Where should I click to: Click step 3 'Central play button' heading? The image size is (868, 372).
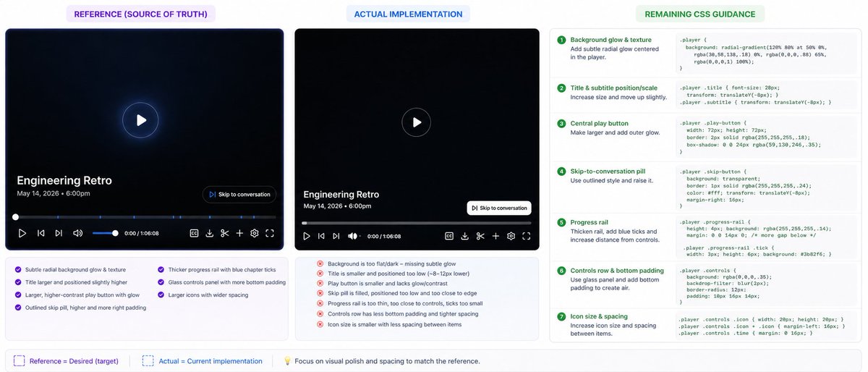[599, 124]
